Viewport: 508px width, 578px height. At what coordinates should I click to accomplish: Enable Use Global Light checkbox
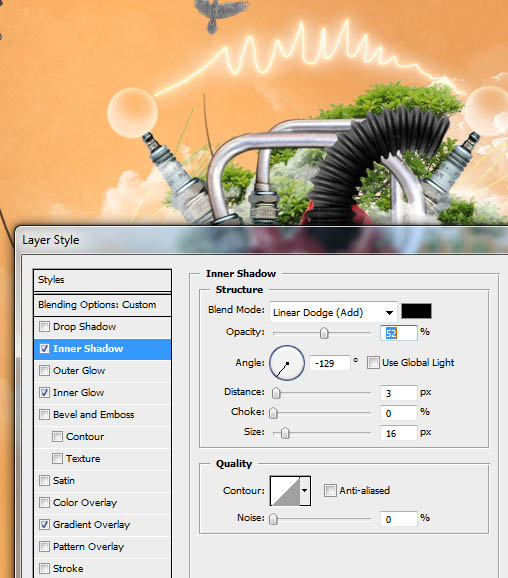(x=373, y=363)
